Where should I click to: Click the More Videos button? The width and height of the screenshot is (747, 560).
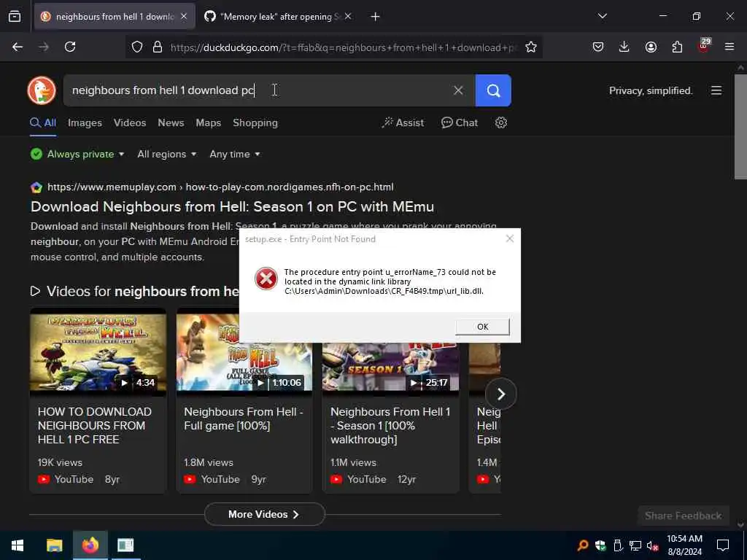[264, 514]
